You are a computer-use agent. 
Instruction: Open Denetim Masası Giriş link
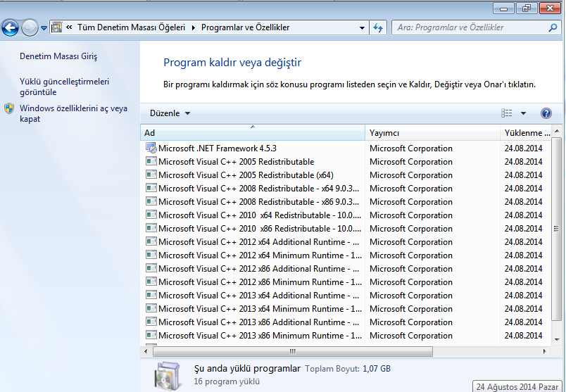pos(58,56)
